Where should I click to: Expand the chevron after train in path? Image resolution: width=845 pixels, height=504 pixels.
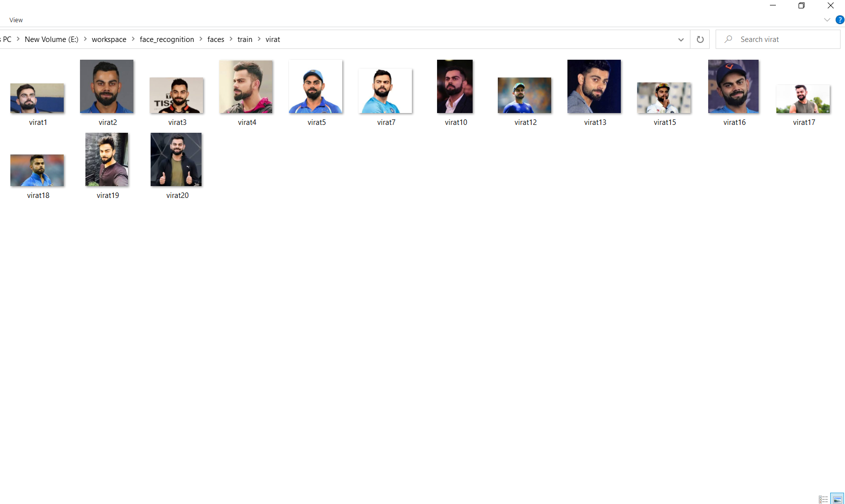coord(259,39)
